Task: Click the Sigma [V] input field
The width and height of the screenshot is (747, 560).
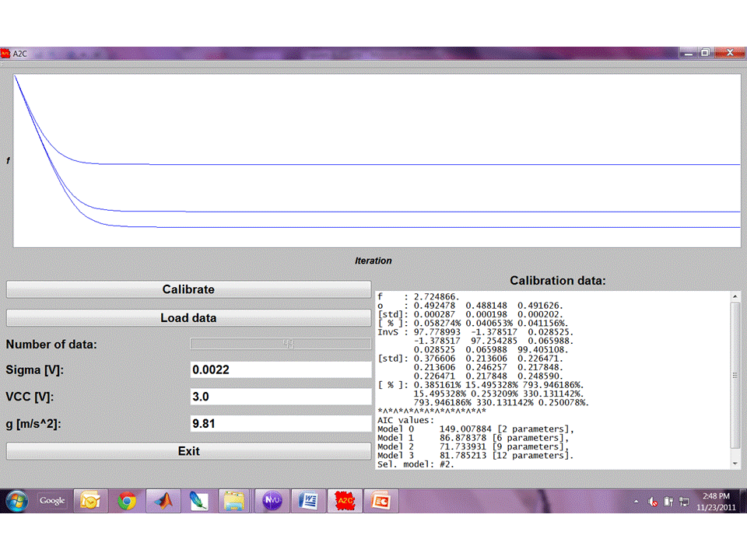Action: (x=281, y=370)
